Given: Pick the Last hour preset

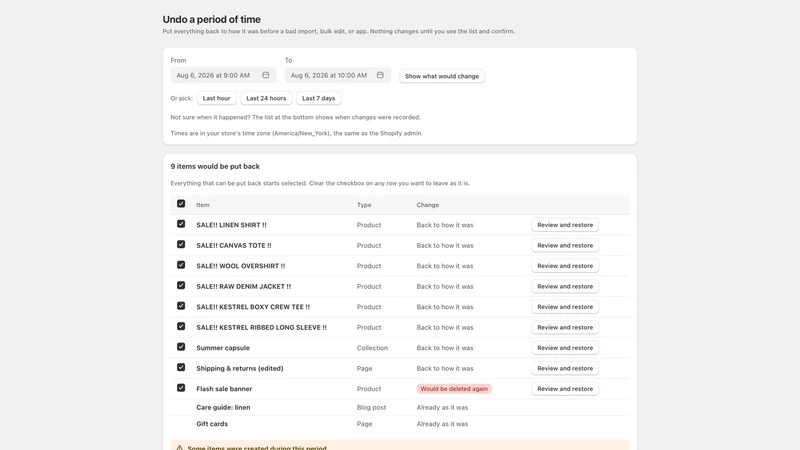Looking at the screenshot, I should coord(216,98).
